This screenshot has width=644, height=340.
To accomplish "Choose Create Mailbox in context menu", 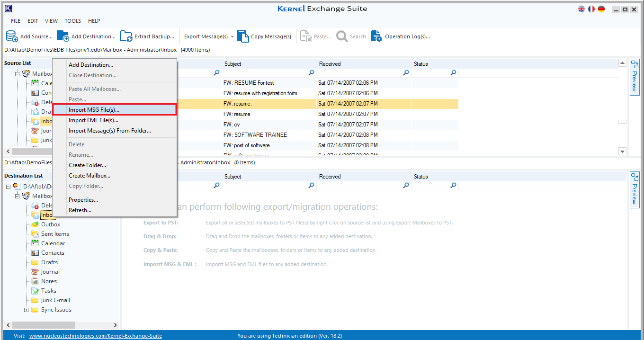I will [114, 176].
